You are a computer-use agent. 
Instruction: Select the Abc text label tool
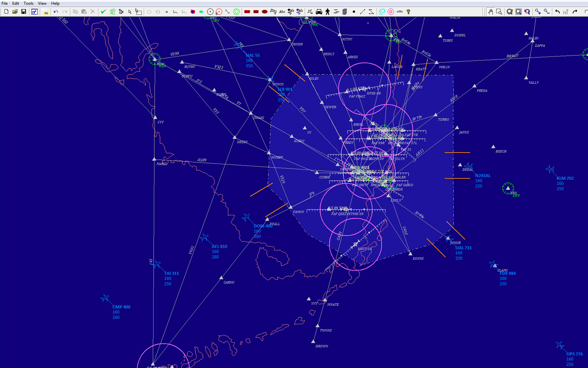tap(282, 11)
